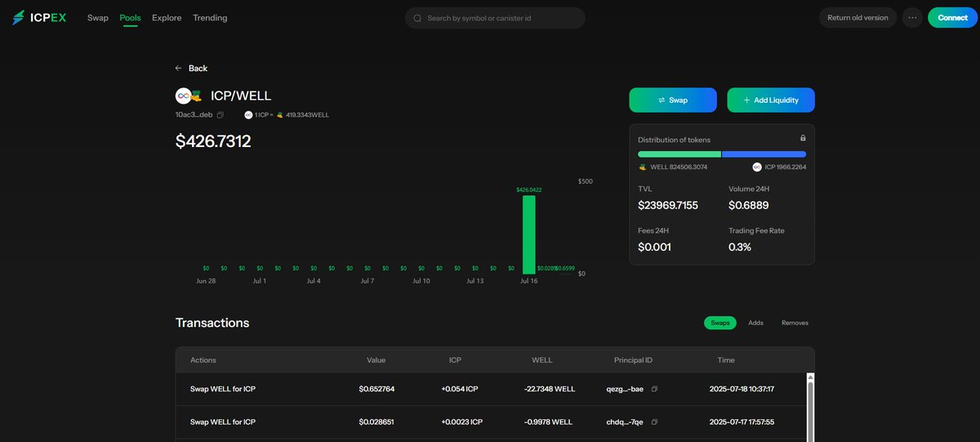Click the WELL icon in rate line

click(279, 115)
